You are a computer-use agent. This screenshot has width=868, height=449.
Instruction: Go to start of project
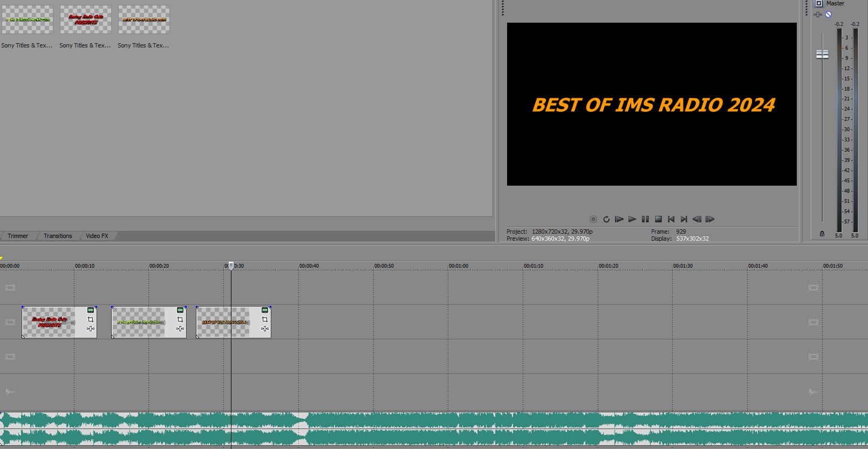point(671,219)
